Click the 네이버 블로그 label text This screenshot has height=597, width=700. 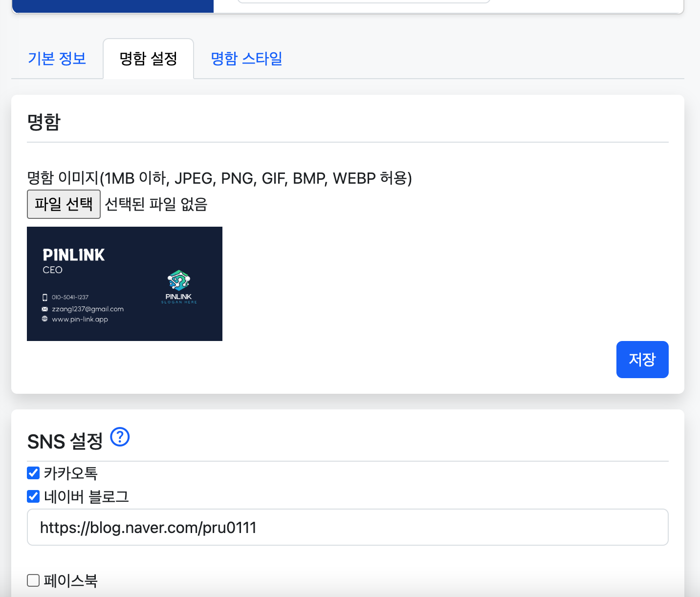tap(87, 496)
